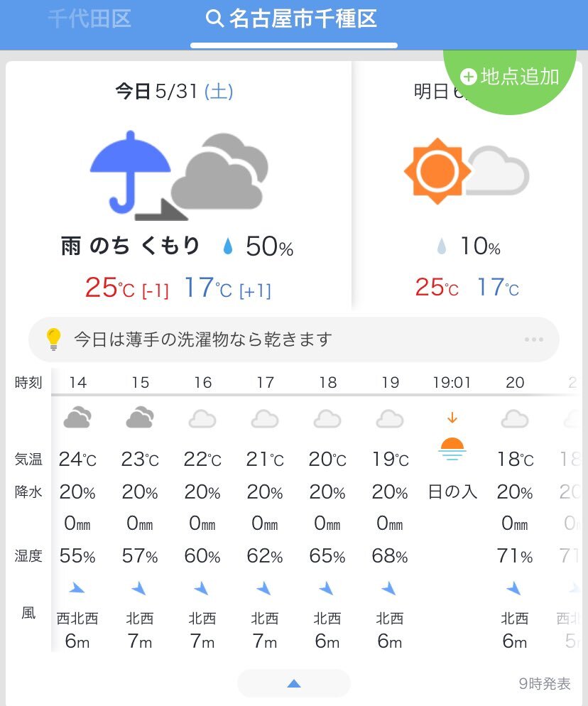Click the blue raindrop icon beside 50%
588x706 pixels.
point(228,246)
